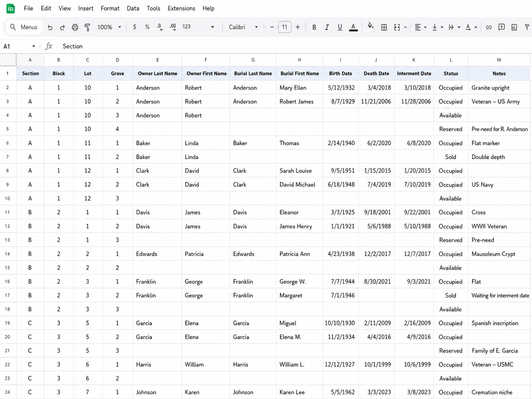This screenshot has width=532, height=399.
Task: Select the cell reading Spanish inscription
Action: (x=499, y=323)
